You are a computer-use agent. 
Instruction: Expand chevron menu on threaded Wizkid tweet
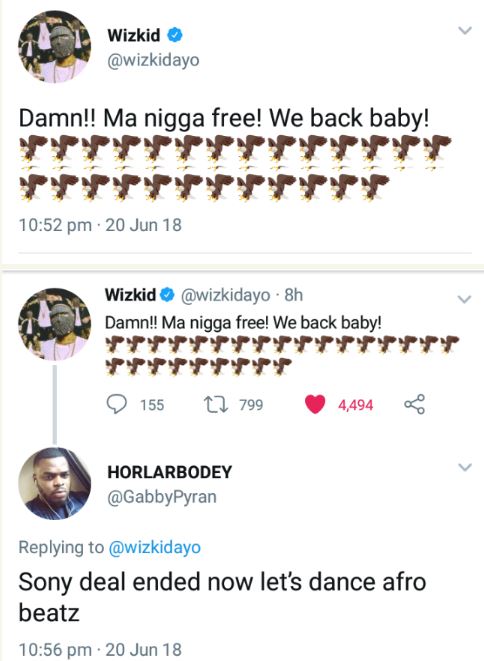coord(465,299)
